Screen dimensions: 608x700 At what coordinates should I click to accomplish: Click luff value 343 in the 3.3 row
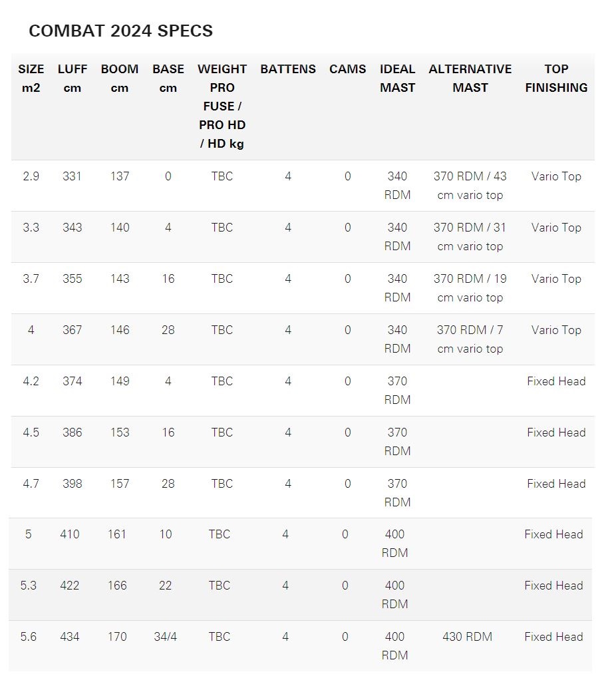pos(73,228)
